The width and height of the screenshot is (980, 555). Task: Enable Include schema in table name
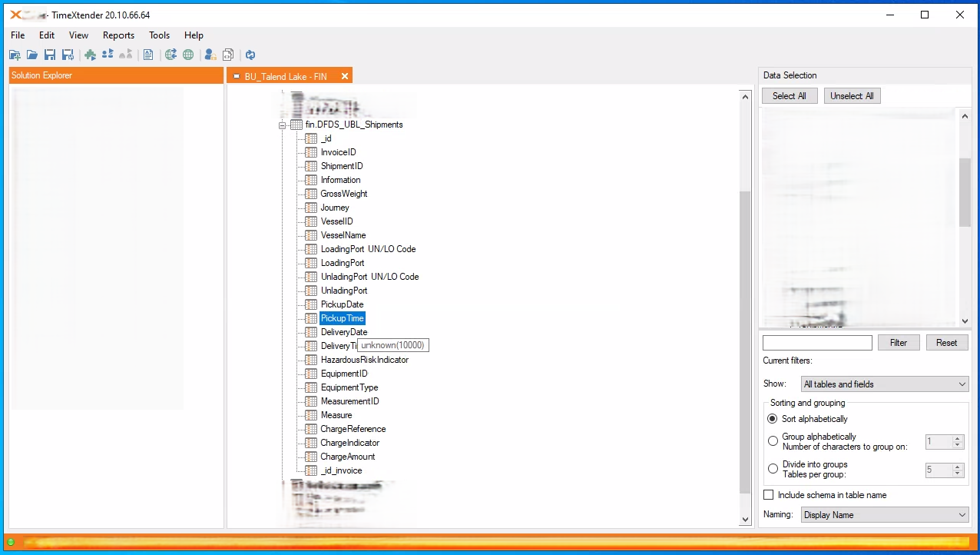[x=769, y=495]
